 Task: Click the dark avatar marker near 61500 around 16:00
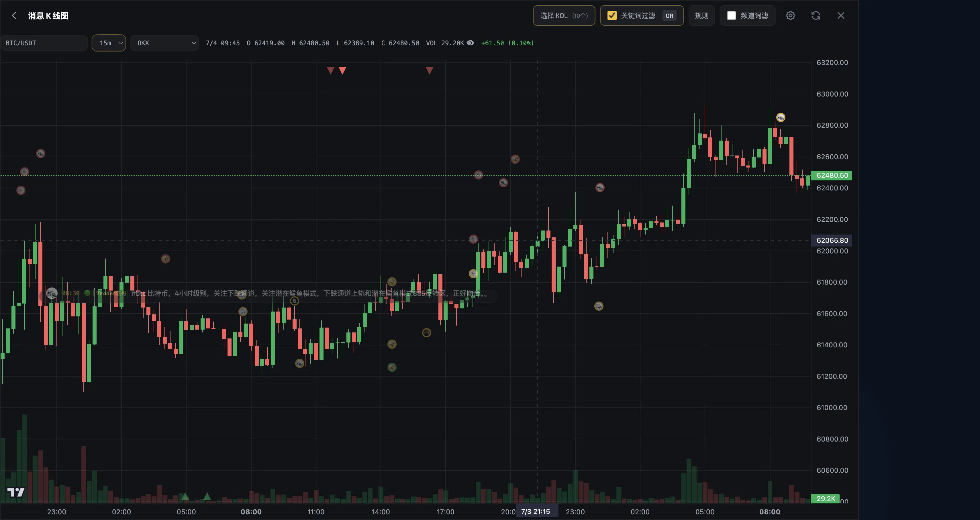coord(426,333)
